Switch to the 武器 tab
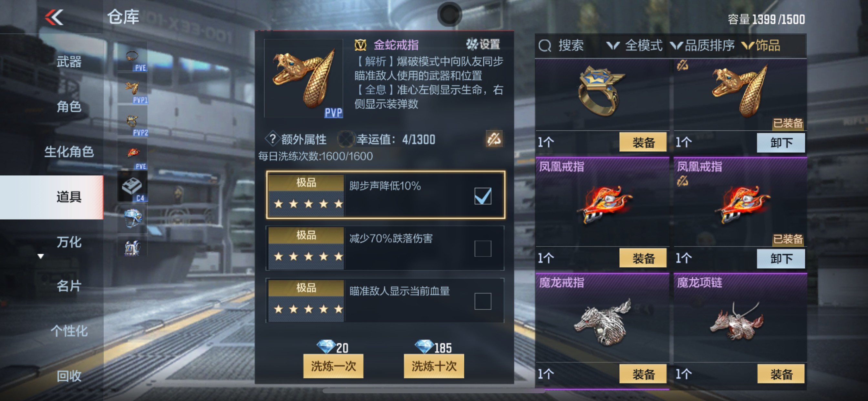The image size is (868, 401). pyautogui.click(x=69, y=62)
